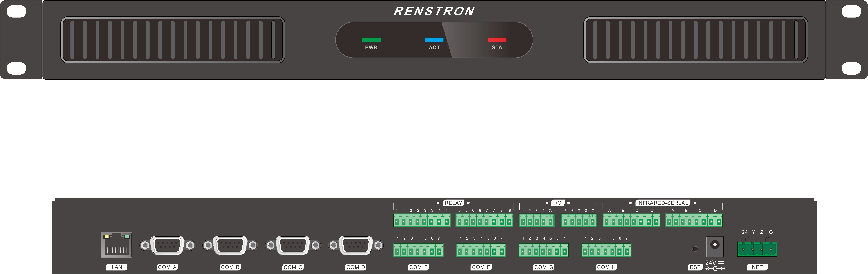868x274 pixels.
Task: Click the RST reset pinhole button
Action: click(x=695, y=249)
